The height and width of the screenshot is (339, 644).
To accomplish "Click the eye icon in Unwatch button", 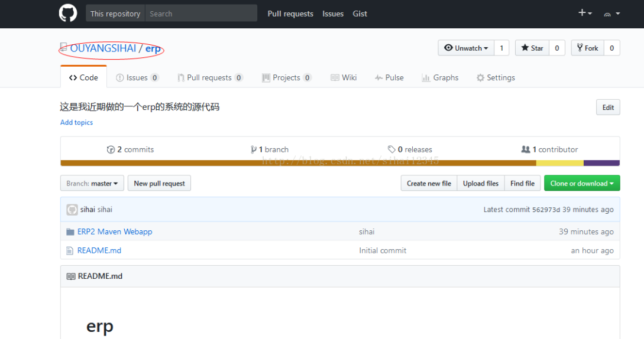I will coord(448,48).
